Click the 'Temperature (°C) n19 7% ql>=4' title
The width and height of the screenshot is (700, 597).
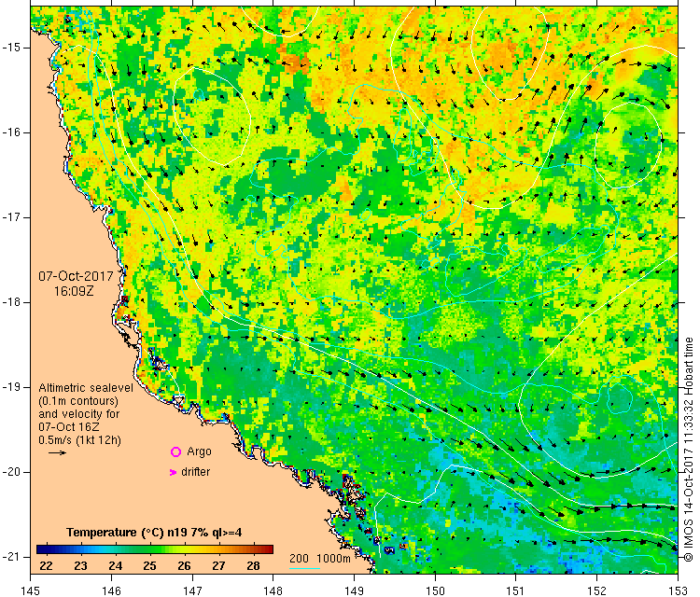point(154,533)
